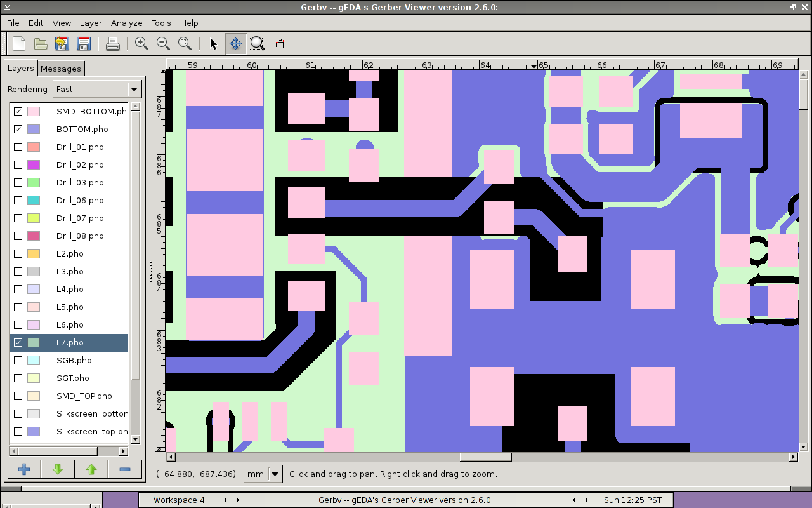Viewport: 812px width, 508px height.
Task: Click the Workspace 4 label in taskbar
Action: 179,500
